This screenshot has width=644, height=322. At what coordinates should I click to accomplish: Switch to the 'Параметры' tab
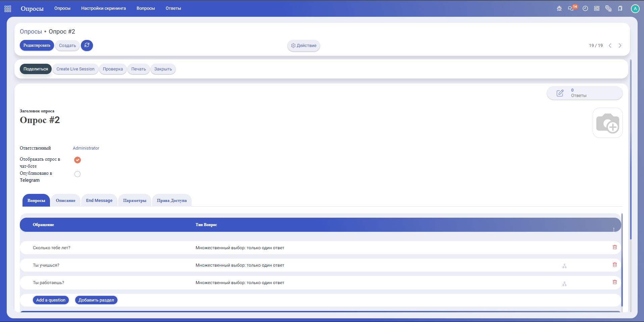click(x=135, y=201)
